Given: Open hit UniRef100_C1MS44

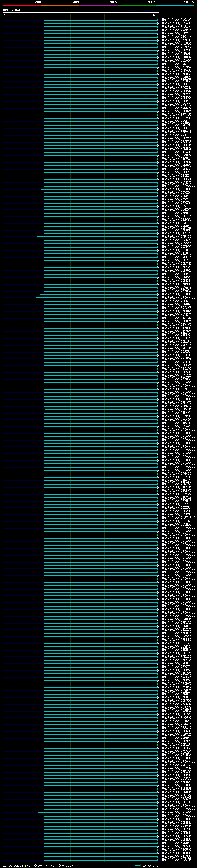Looking at the screenshot, I should tap(177, 33).
